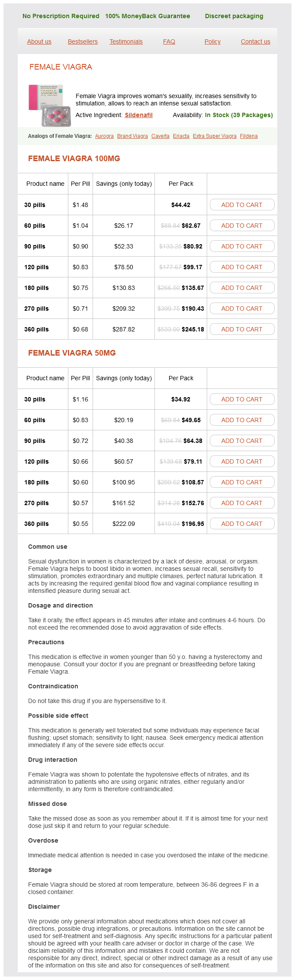
Task: Select the Extra Super Viagra link
Action: point(215,136)
